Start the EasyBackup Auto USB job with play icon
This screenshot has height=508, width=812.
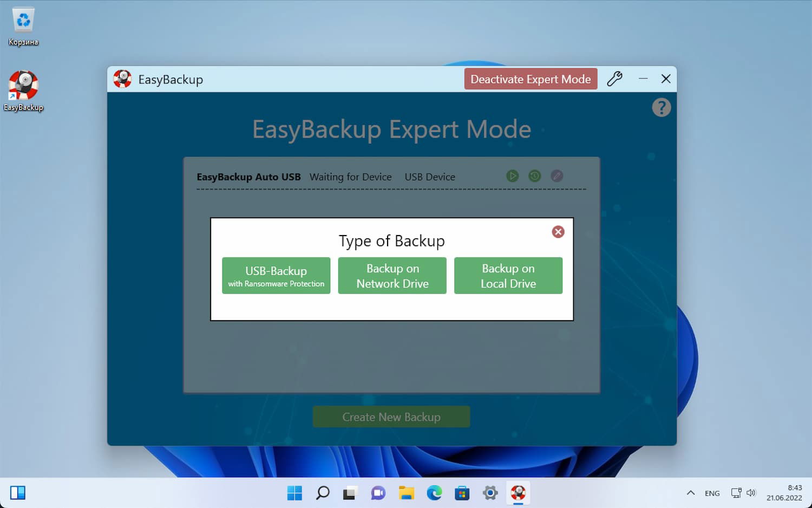pyautogui.click(x=512, y=176)
